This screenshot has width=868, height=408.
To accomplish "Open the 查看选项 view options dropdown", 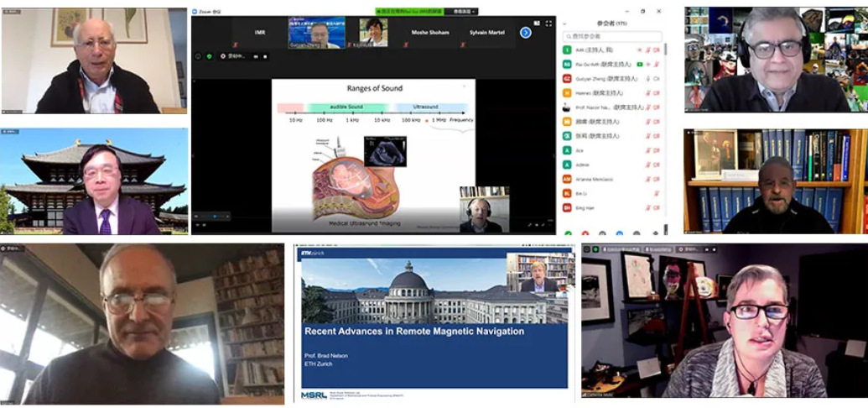I will (461, 11).
